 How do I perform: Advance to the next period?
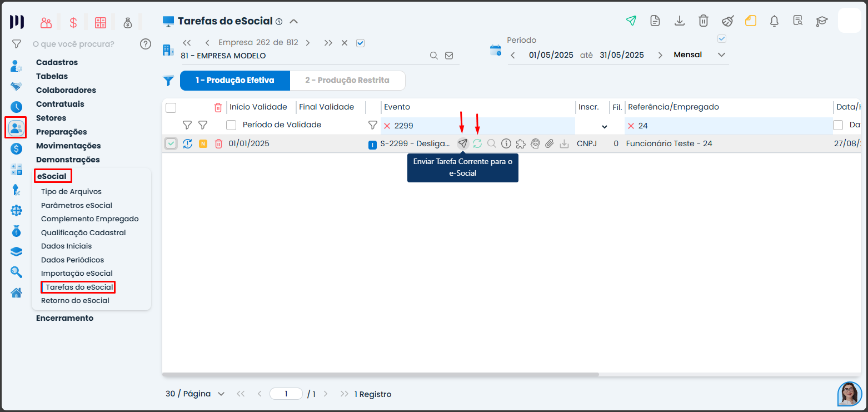[660, 55]
